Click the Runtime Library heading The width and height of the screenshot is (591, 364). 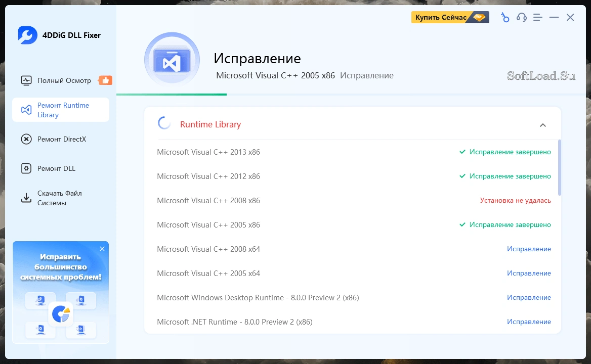click(x=210, y=124)
